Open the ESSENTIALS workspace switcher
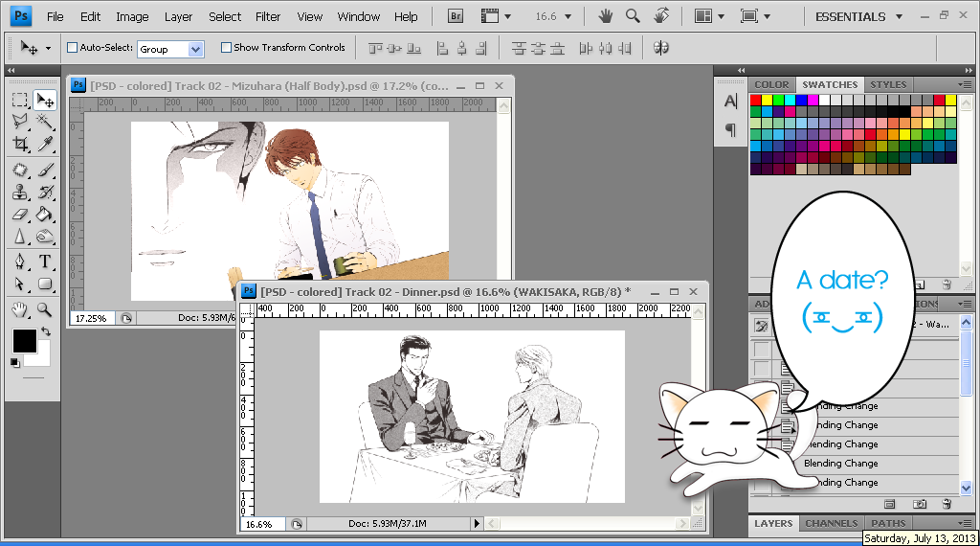The height and width of the screenshot is (546, 980). (x=858, y=17)
